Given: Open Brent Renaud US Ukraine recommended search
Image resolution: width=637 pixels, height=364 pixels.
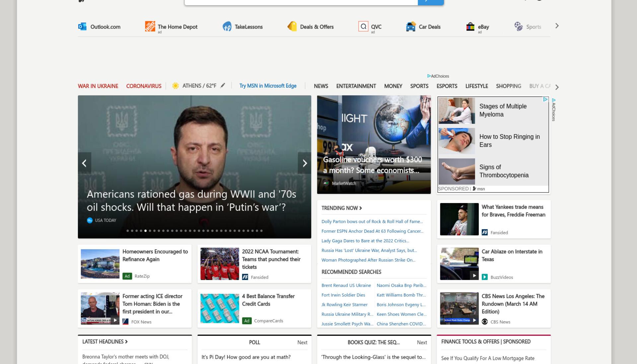Looking at the screenshot, I should (346, 285).
